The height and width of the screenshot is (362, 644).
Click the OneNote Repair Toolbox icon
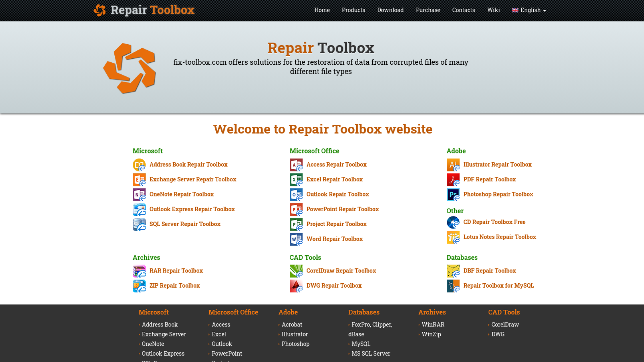click(139, 194)
